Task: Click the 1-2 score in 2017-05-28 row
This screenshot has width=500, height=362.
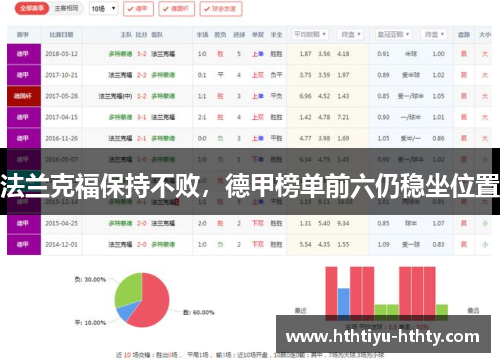Action: [142, 96]
